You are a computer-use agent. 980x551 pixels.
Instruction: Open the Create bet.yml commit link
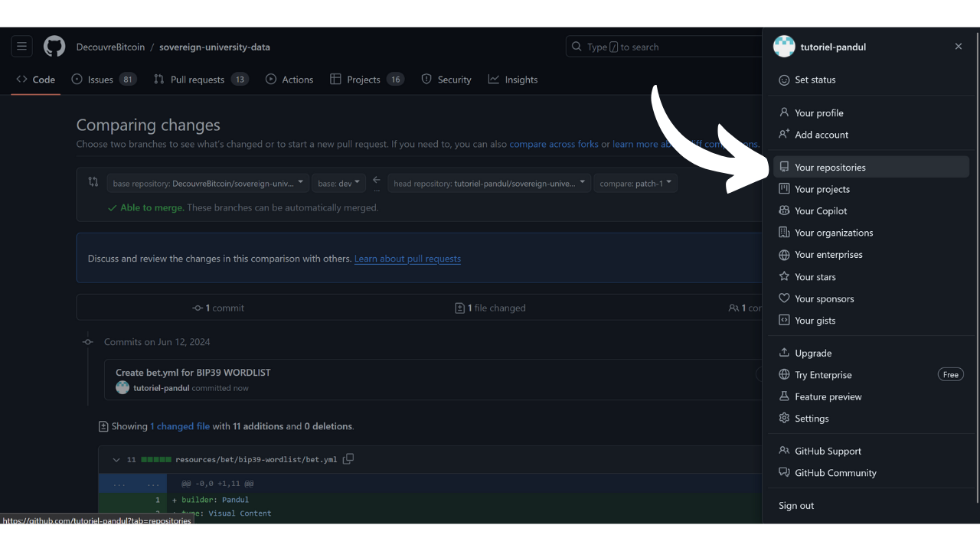(193, 373)
